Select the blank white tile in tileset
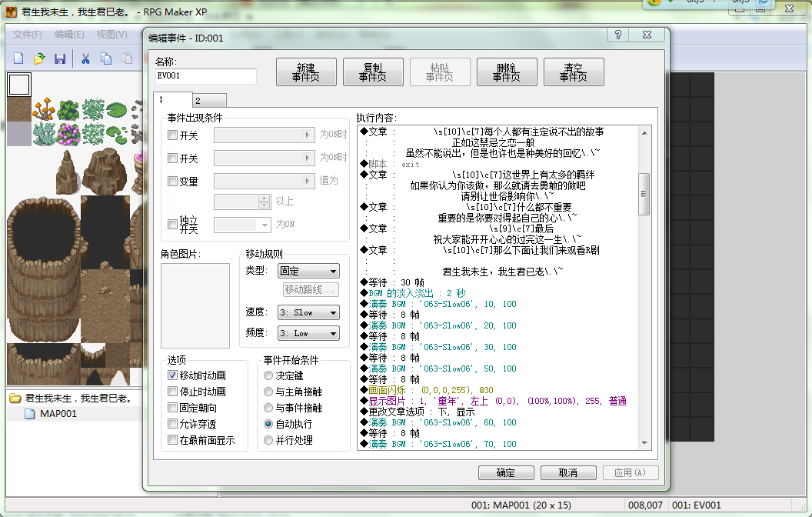 19,85
